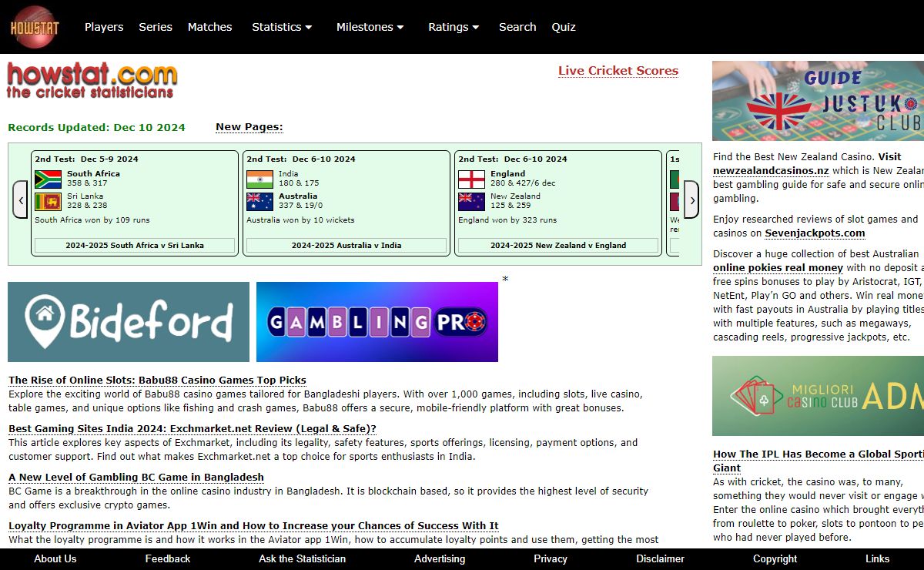Expand the Ratings dropdown
This screenshot has width=924, height=570.
tap(454, 27)
